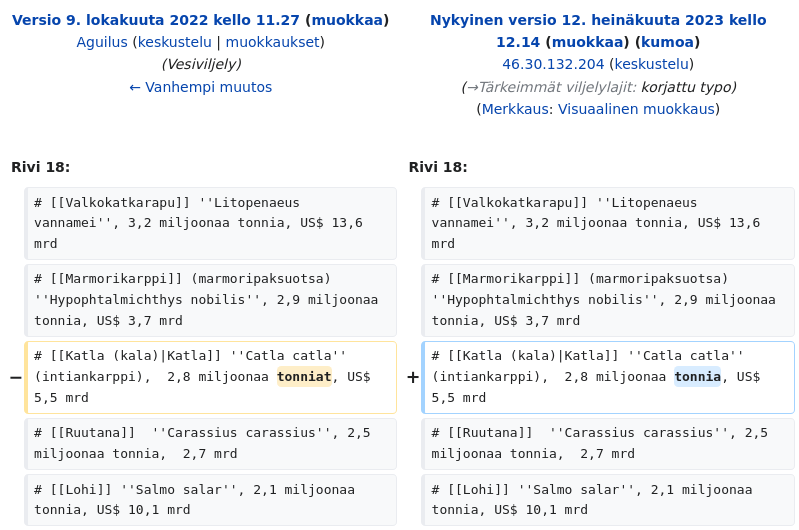Click right Katla line with tonnia
The image size is (799, 530).
pyautogui.click(x=608, y=377)
